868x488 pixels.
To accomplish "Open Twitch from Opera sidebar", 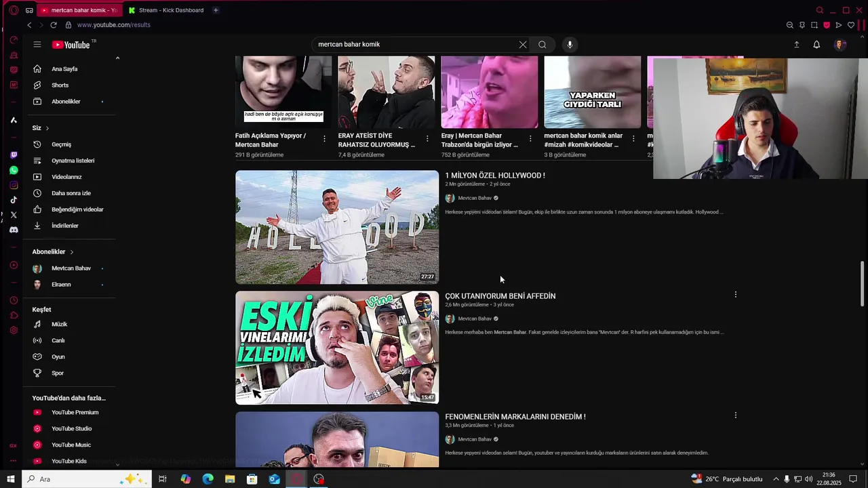I will point(14,155).
